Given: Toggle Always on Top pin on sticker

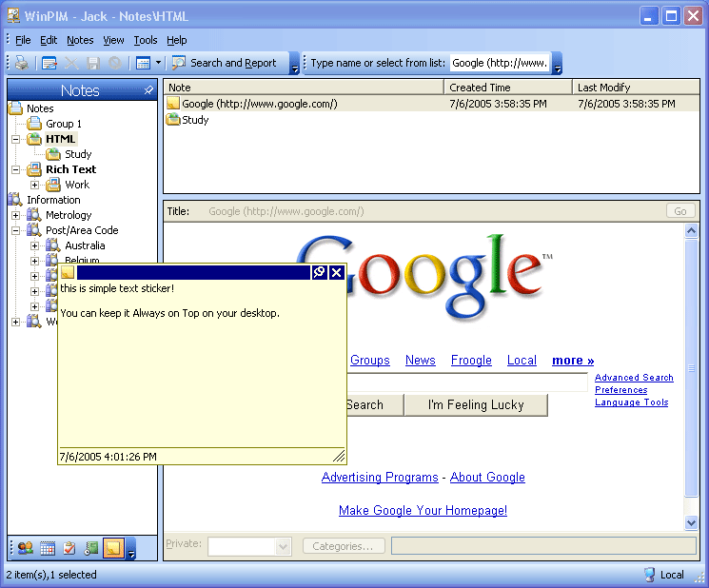Looking at the screenshot, I should (320, 273).
